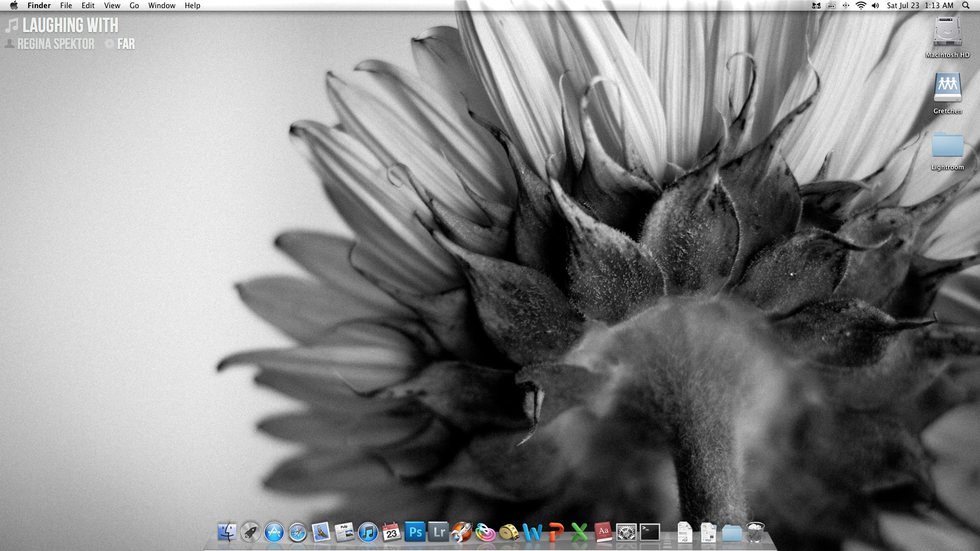
Task: Open iTunes in the dock
Action: 368,533
